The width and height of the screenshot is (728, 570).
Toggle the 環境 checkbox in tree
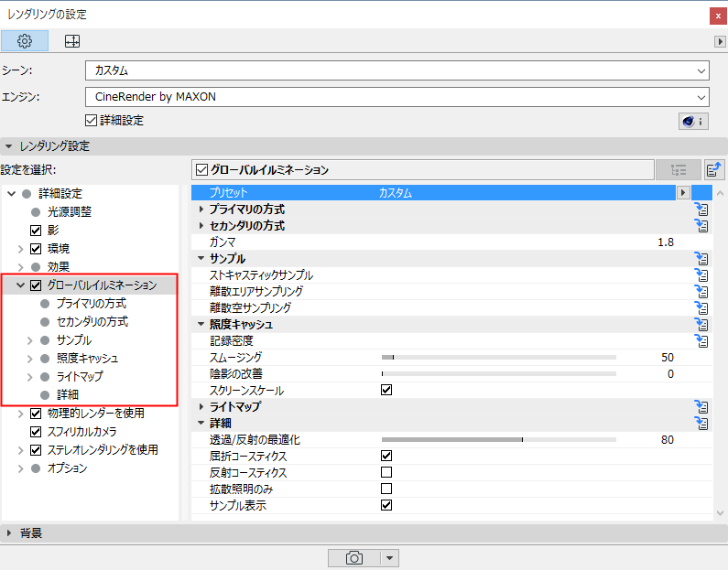[x=36, y=249]
